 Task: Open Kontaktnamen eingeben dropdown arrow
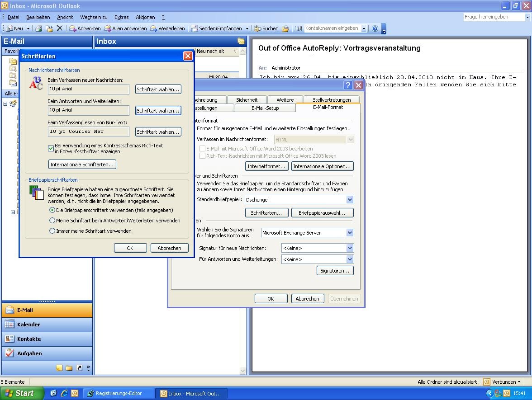click(364, 28)
